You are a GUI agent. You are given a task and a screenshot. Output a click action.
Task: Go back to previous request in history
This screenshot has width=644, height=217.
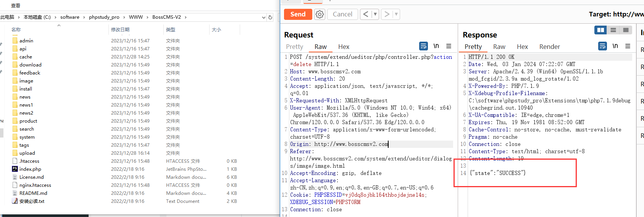pyautogui.click(x=366, y=15)
